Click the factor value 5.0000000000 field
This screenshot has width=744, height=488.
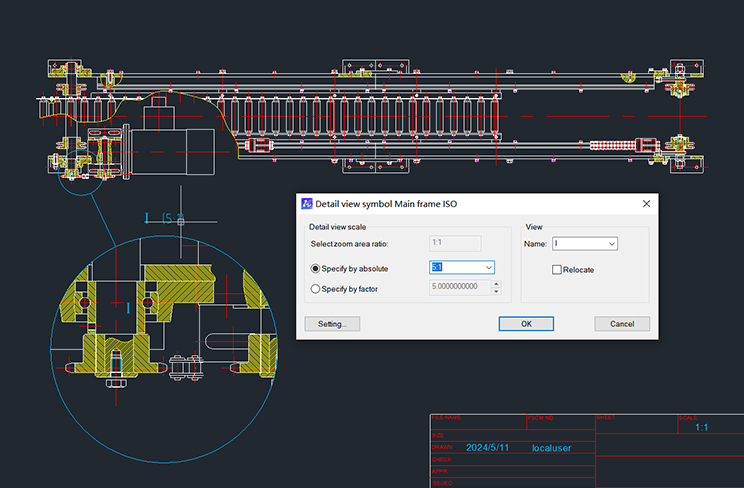tap(458, 288)
